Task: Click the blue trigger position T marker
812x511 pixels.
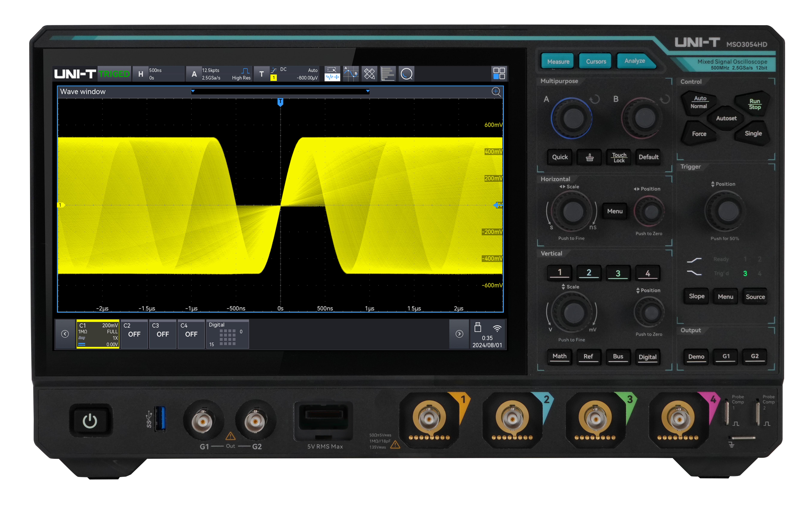Action: pyautogui.click(x=280, y=102)
